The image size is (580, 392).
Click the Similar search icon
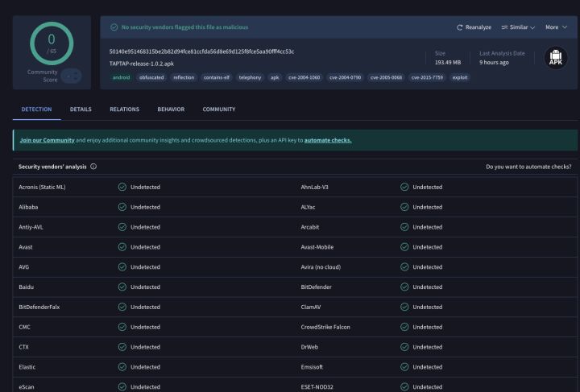tap(504, 27)
